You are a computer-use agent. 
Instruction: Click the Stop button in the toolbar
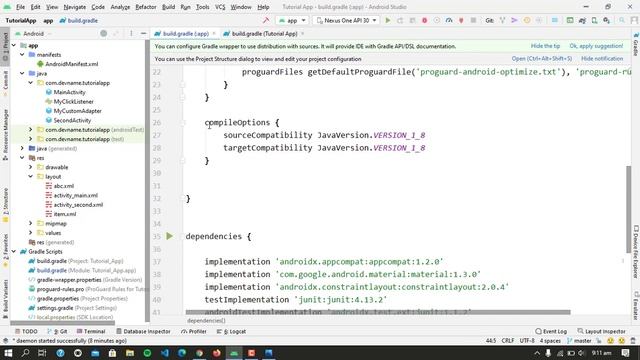(x=473, y=20)
